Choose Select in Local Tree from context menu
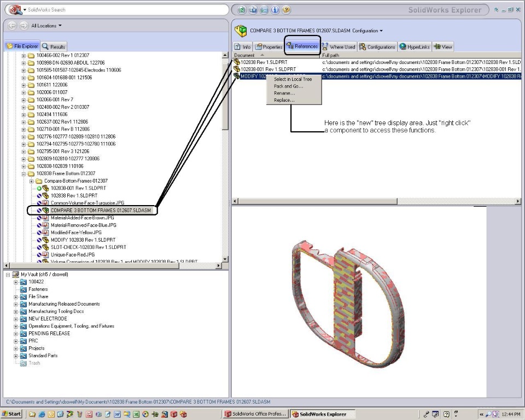 293,79
